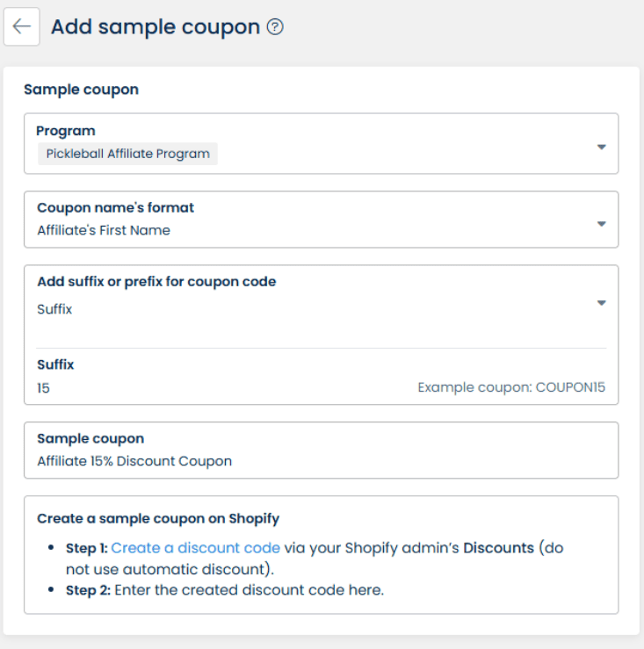
Task: Select the Pickleball Affiliate Program tag
Action: pyautogui.click(x=127, y=154)
